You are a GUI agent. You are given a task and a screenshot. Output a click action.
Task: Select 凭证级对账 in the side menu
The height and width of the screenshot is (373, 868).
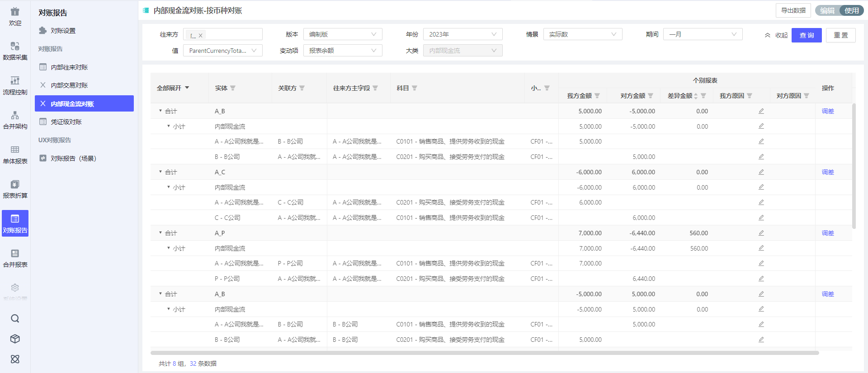click(x=66, y=122)
